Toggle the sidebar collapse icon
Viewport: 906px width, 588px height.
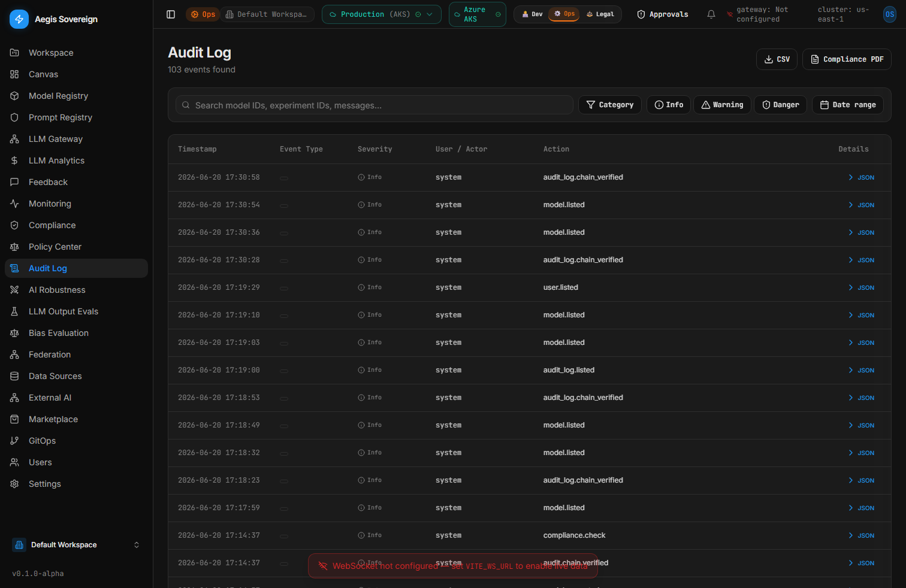(171, 14)
